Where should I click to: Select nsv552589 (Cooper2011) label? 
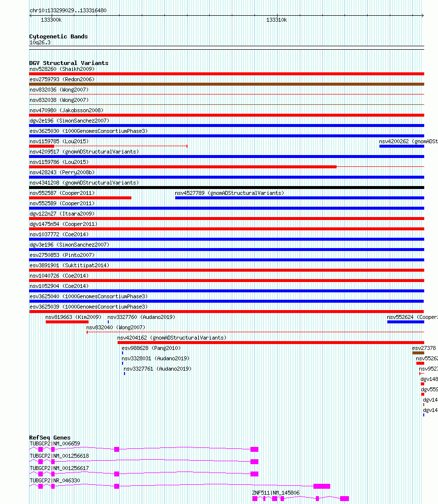62,203
